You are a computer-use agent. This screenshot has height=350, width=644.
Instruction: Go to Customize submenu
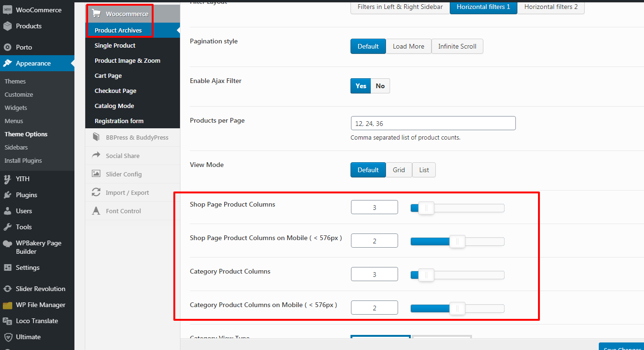pos(19,94)
